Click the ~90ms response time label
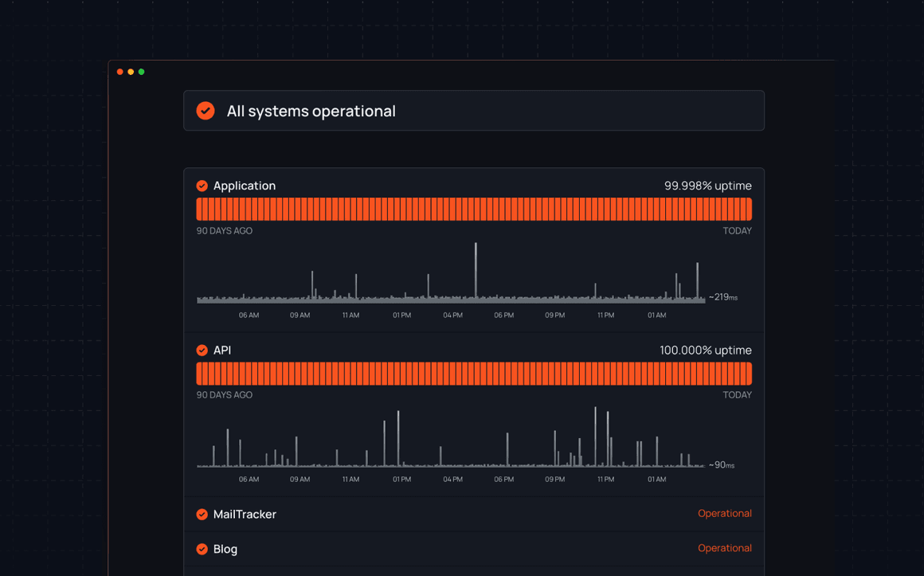 pos(722,465)
